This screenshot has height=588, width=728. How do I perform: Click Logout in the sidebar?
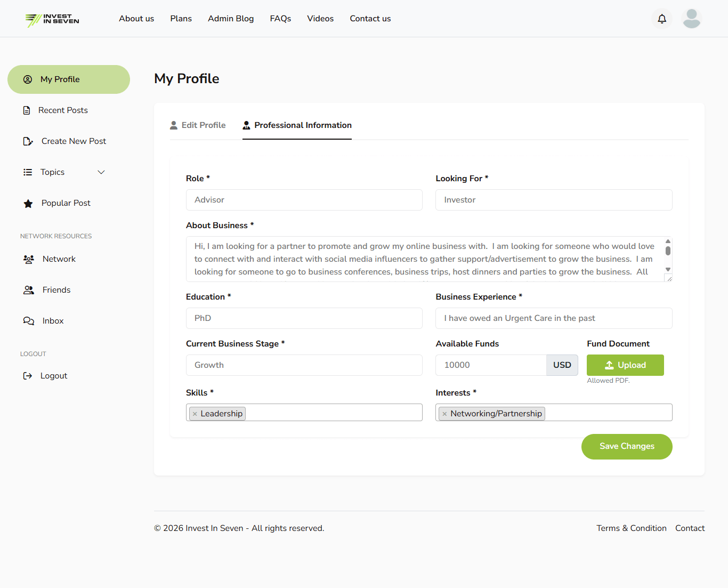(x=53, y=376)
